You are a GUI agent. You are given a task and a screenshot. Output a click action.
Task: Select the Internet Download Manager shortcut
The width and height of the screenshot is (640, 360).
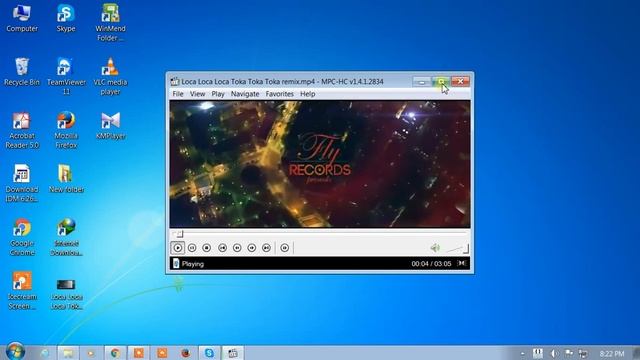66,238
